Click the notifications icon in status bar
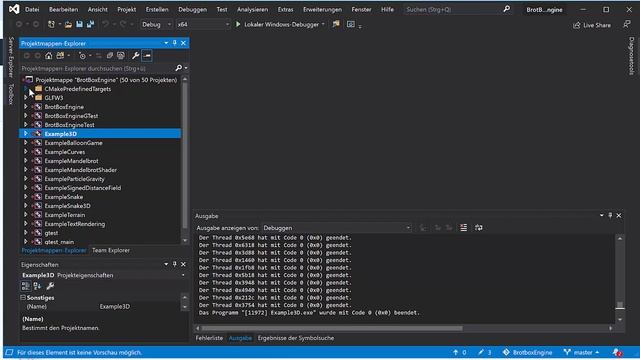This screenshot has width=640, height=360. tap(617, 352)
